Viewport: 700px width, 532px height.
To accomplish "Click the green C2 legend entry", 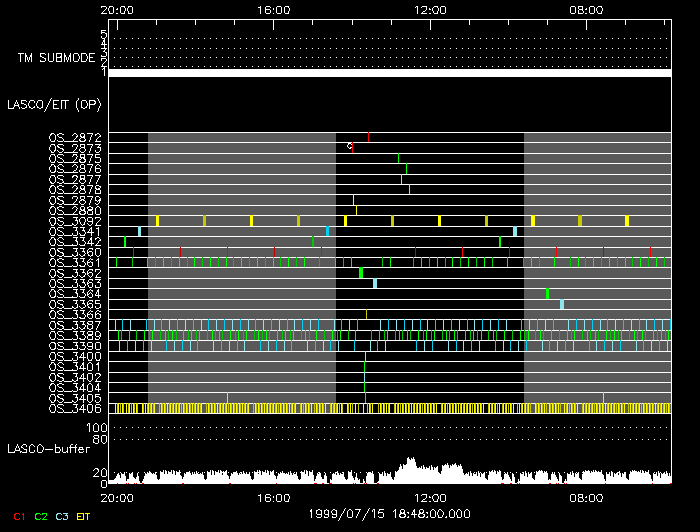I will point(40,516).
